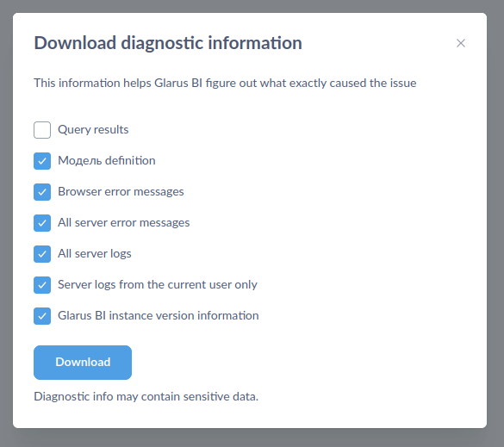The image size is (504, 447).
Task: Uncheck the Glarus BI instance version checkbox
Action: (42, 316)
